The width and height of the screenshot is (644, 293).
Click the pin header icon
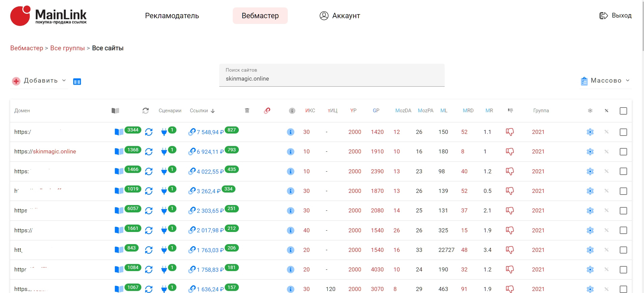click(607, 111)
